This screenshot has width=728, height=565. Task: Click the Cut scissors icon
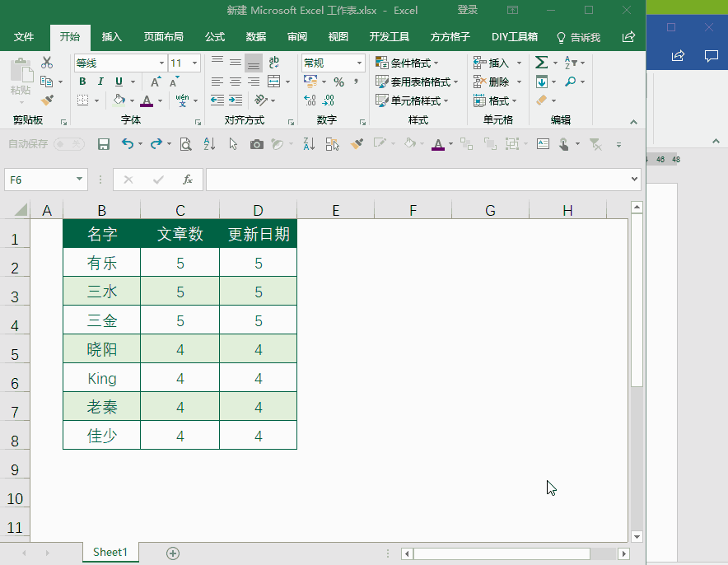coord(47,63)
